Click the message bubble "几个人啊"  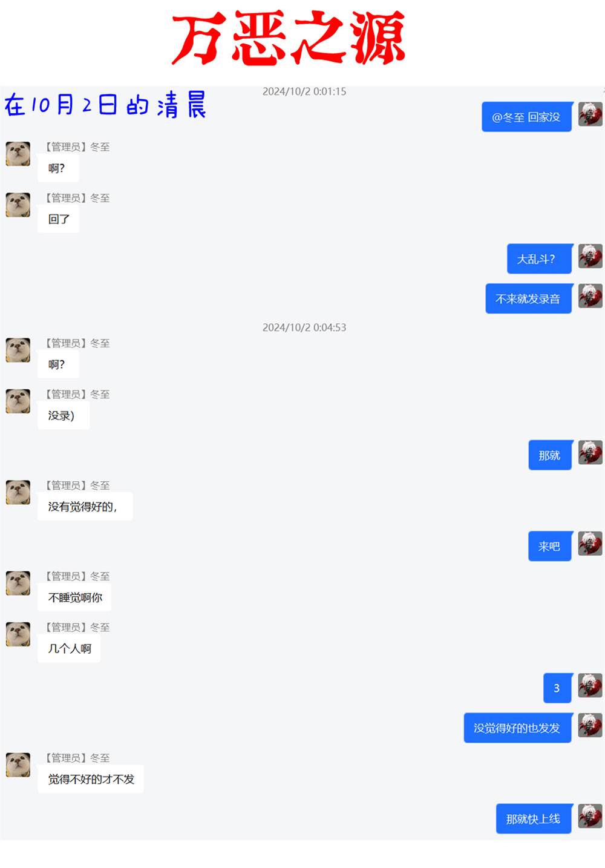coord(69,648)
